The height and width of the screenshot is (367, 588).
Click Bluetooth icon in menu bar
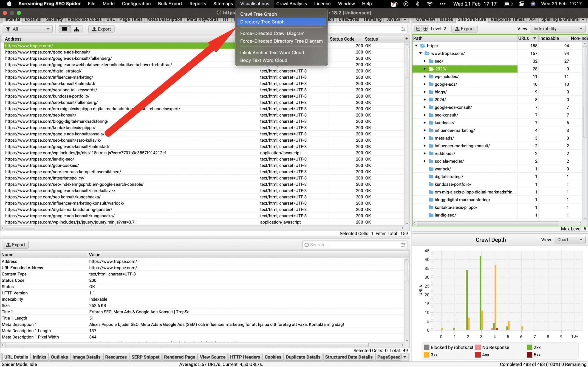tap(417, 4)
